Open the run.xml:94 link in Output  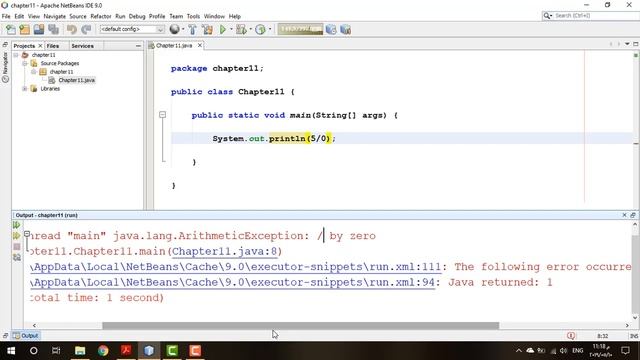tap(233, 282)
